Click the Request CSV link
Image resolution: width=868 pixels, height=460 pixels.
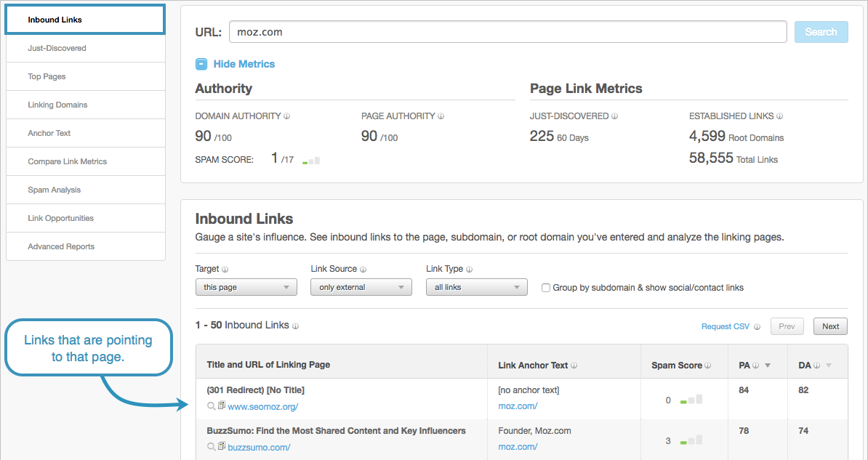[726, 326]
